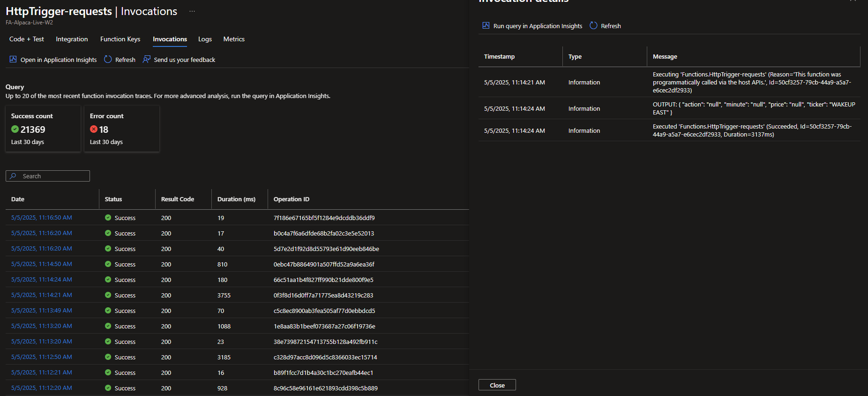The height and width of the screenshot is (396, 868).
Task: Click Run query in Application Insights icon
Action: pyautogui.click(x=486, y=26)
